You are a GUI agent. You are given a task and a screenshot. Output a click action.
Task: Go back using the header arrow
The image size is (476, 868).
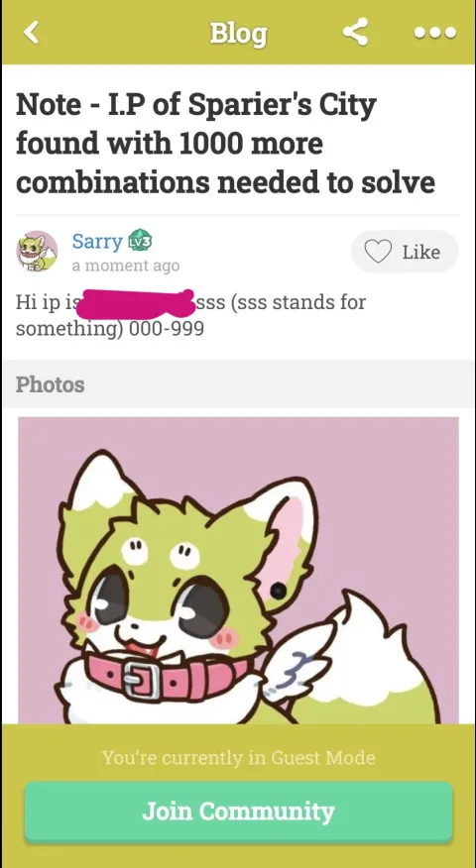(x=31, y=32)
